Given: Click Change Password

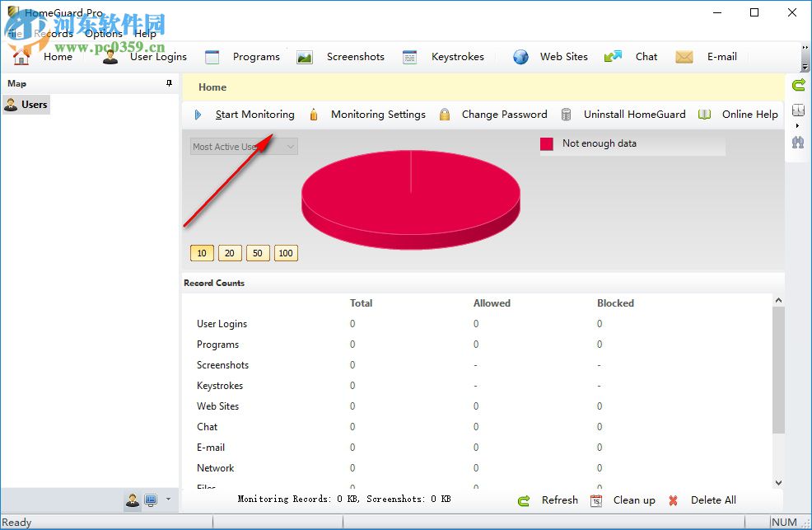Looking at the screenshot, I should click(504, 114).
